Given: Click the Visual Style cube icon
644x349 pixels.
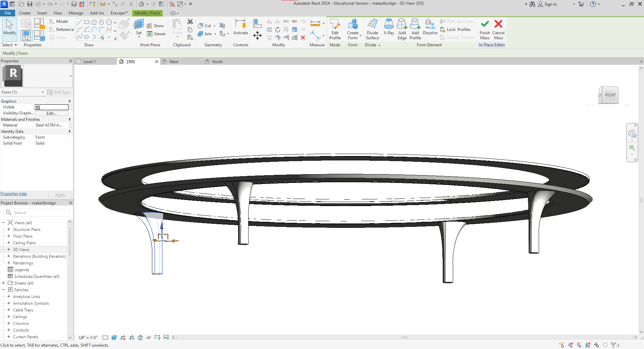Looking at the screenshot, I should click(x=114, y=338).
